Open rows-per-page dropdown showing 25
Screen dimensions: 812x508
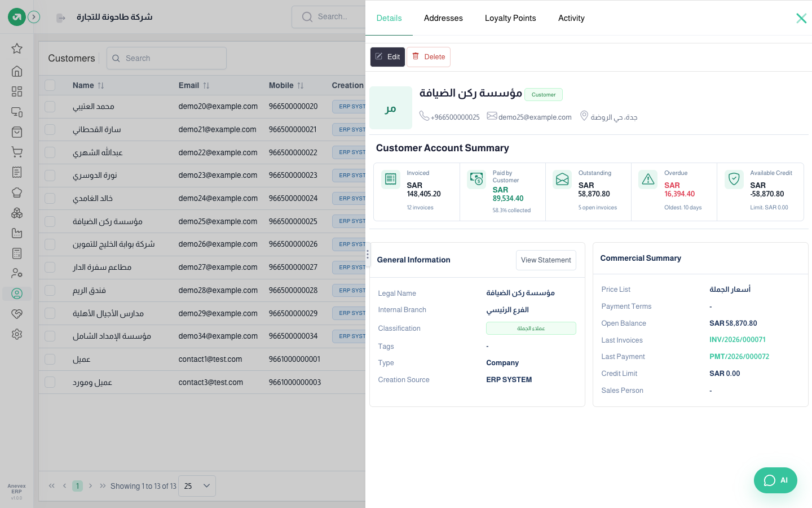(x=197, y=486)
